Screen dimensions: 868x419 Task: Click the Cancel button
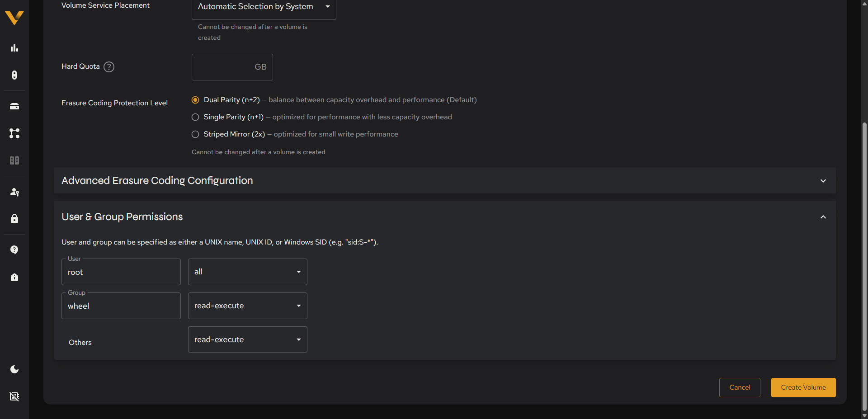[740, 387]
